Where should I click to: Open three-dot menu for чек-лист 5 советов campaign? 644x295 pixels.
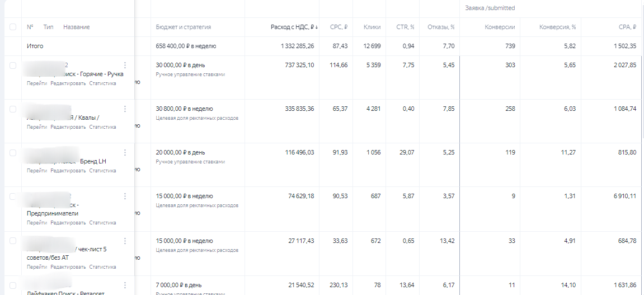(125, 241)
